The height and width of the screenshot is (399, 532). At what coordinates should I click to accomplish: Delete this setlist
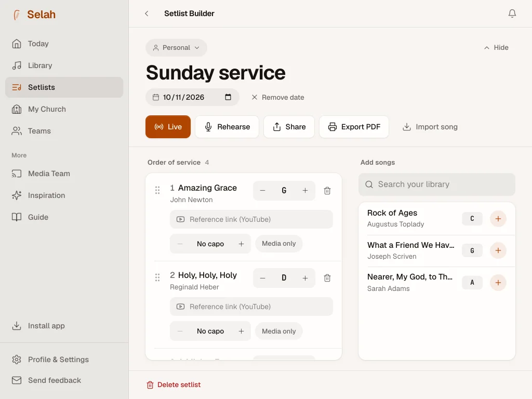[174, 385]
